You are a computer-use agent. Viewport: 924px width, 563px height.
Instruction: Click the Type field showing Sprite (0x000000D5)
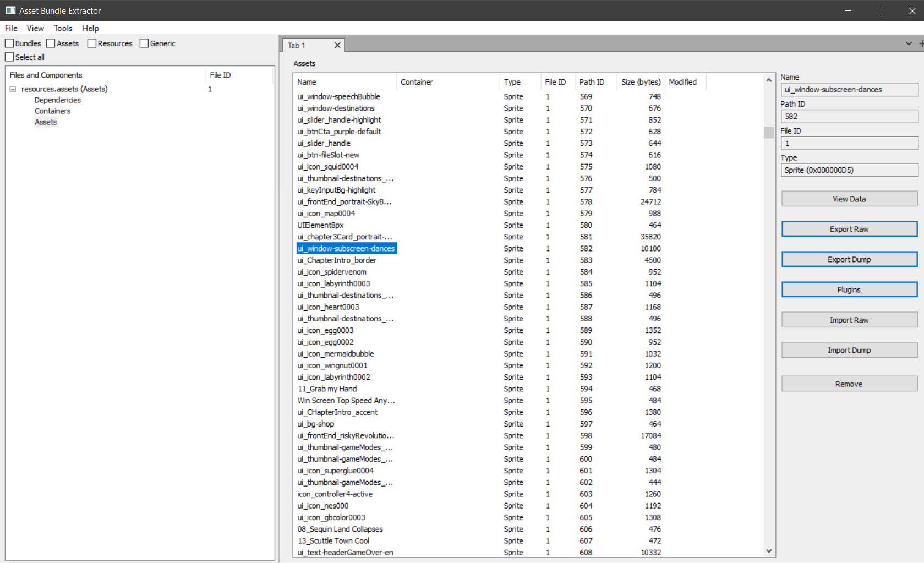pos(849,170)
